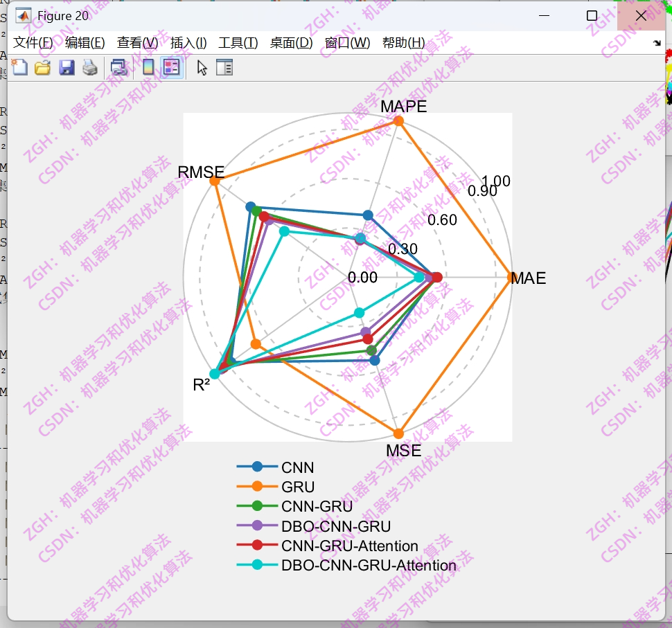Maximize the Figure 20 window
672x628 pixels.
pos(592,16)
